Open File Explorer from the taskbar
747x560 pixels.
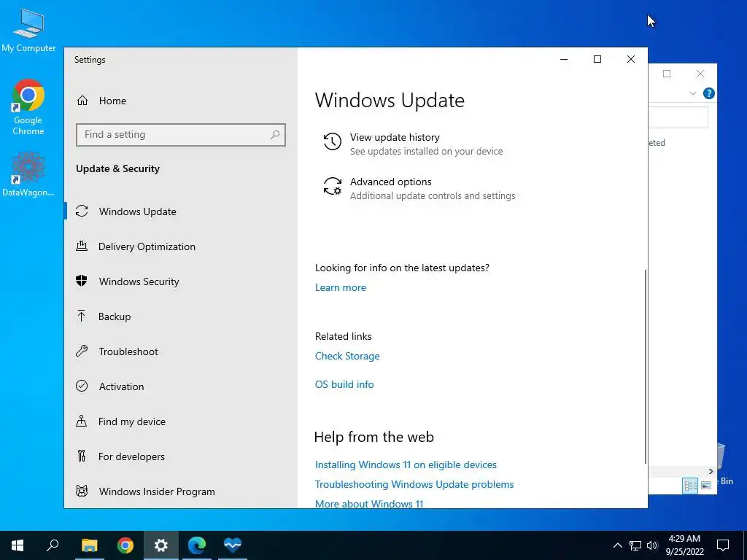89,545
